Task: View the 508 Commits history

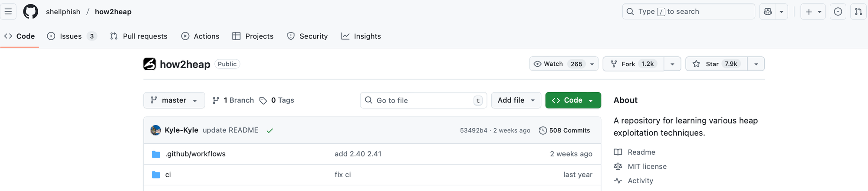Action: 564,130
